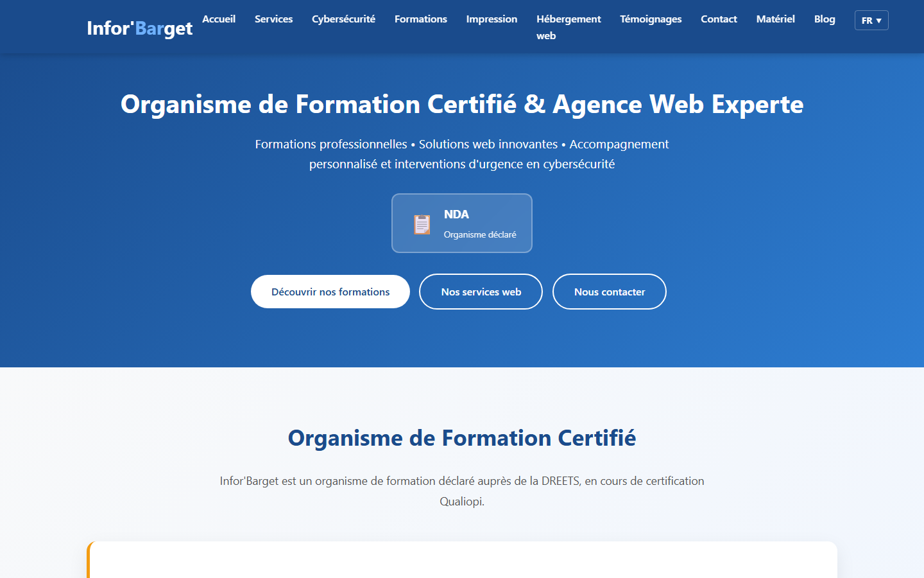The height and width of the screenshot is (578, 924).
Task: Go to the Services page
Action: (x=273, y=19)
